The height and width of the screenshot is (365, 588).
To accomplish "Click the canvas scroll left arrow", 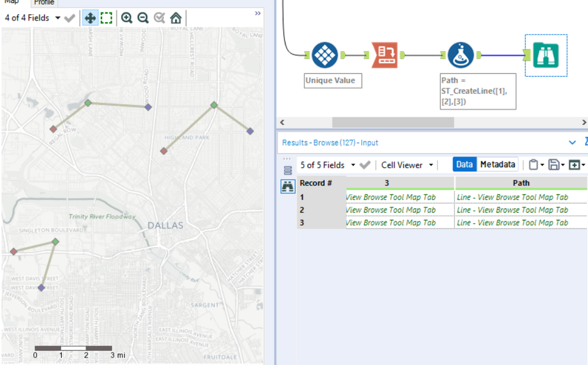I will [283, 122].
